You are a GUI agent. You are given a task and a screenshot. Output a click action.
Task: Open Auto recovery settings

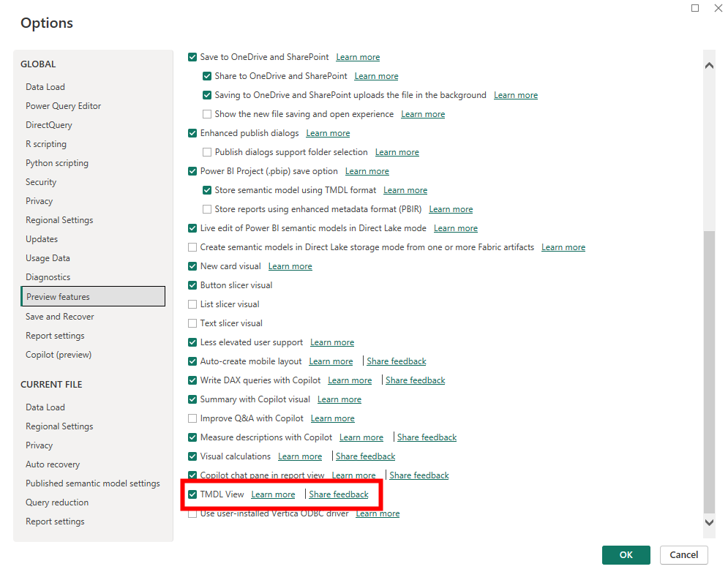(x=53, y=464)
